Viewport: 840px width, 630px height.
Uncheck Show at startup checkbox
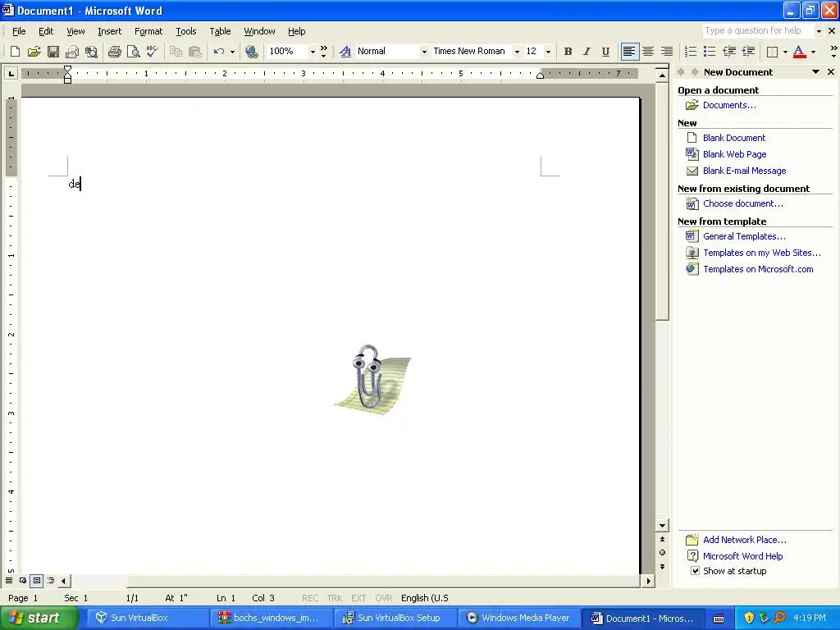(695, 571)
